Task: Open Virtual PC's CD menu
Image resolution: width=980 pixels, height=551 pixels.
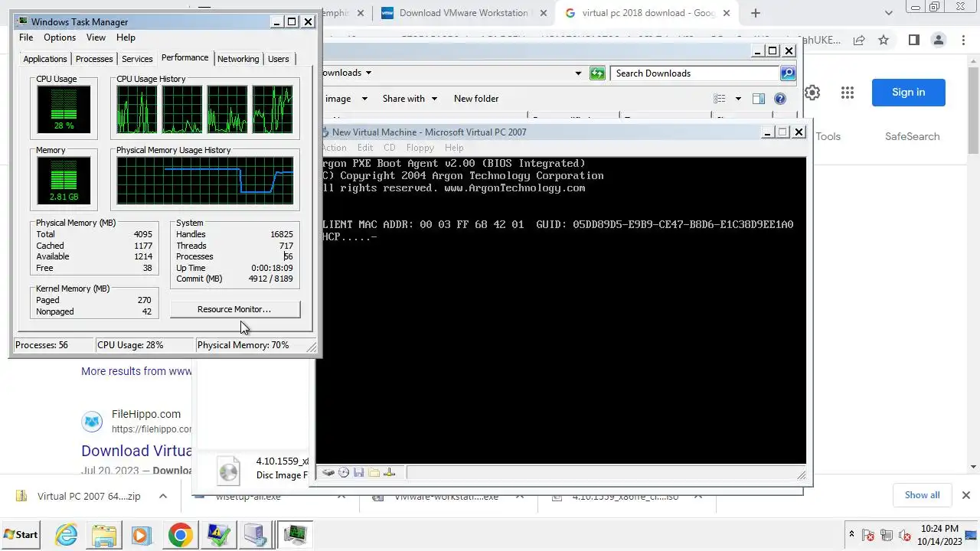Action: 389,148
